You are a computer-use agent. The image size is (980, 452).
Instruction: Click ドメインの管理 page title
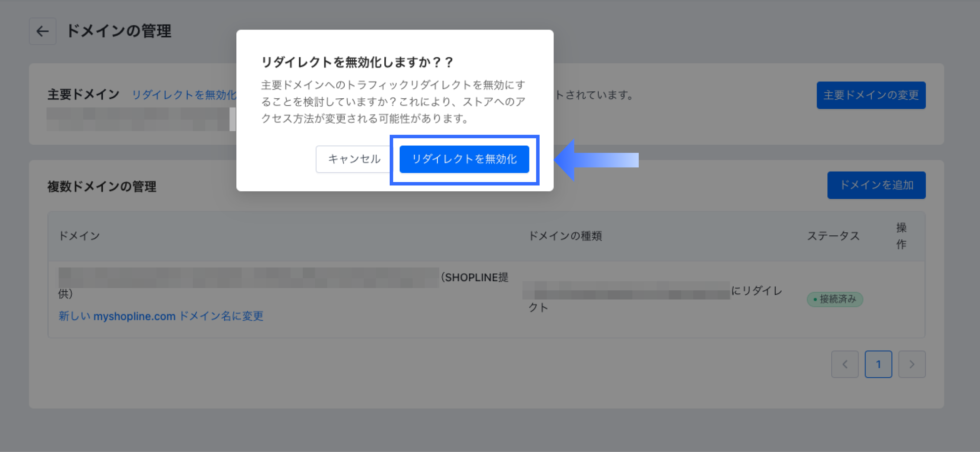[x=119, y=31]
